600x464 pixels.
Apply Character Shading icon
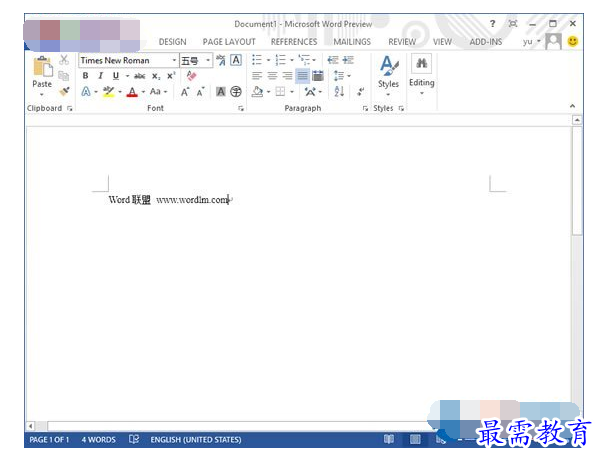(x=221, y=92)
